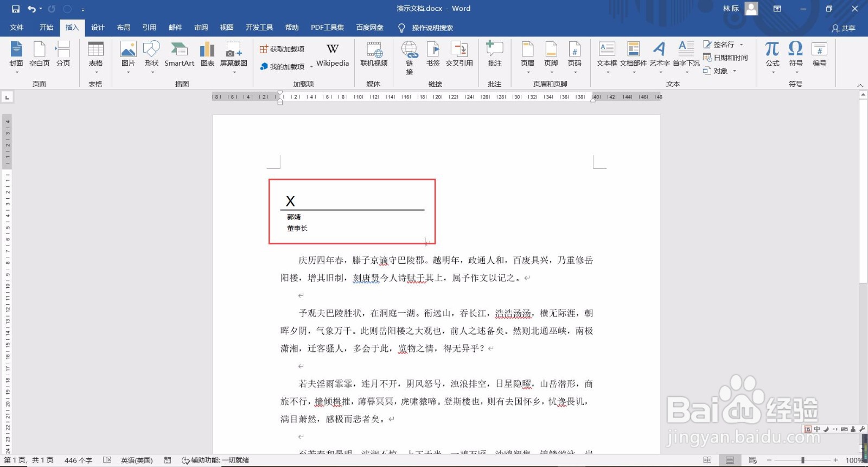The height and width of the screenshot is (467, 868).
Task: Open the footer (页脚) options
Action: 551,57
